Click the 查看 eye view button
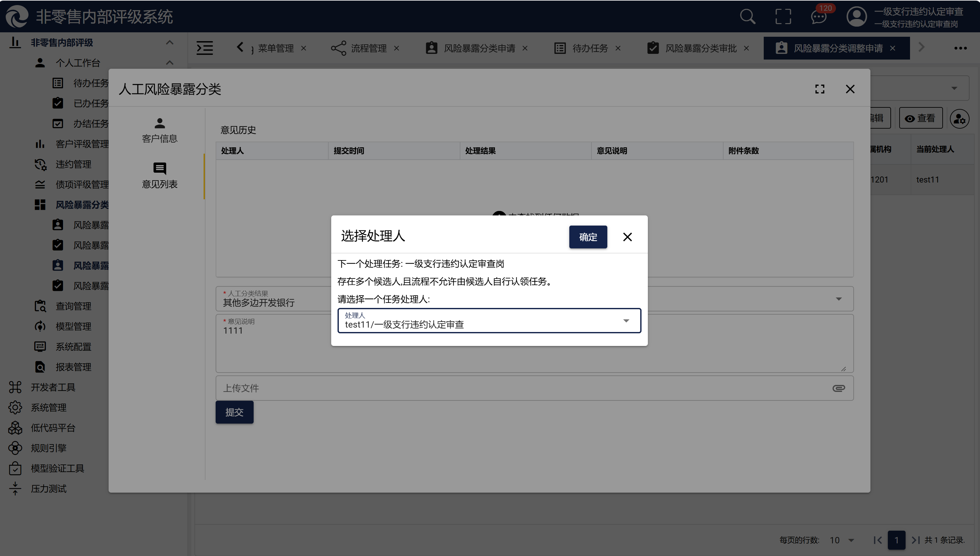Image resolution: width=980 pixels, height=556 pixels. [920, 118]
